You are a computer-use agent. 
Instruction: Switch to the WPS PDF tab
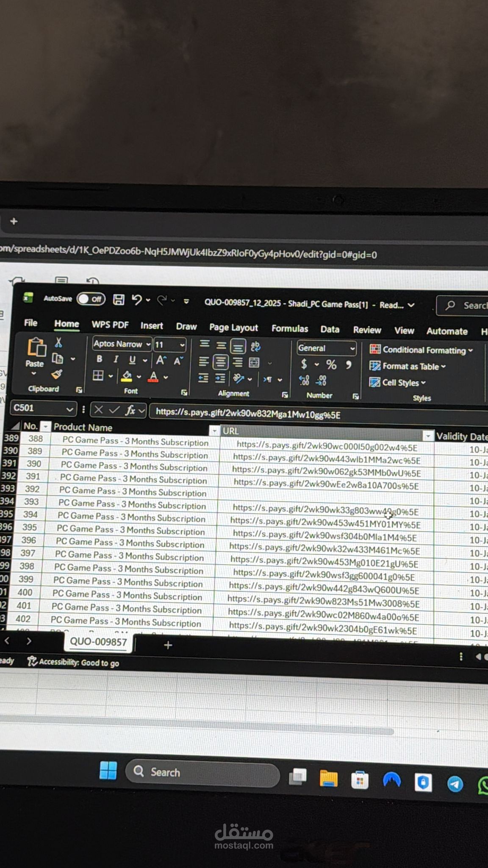[110, 325]
